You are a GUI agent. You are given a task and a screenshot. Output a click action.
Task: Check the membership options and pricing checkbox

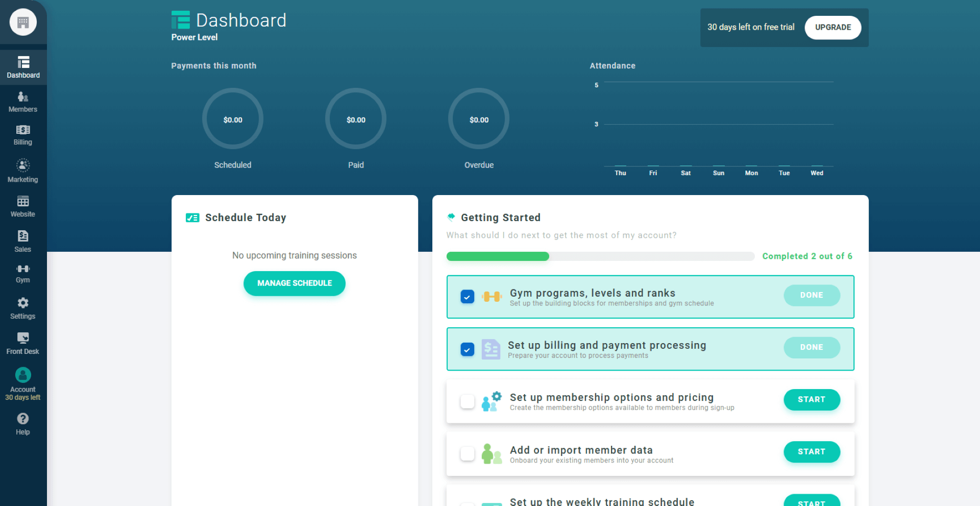coord(467,401)
